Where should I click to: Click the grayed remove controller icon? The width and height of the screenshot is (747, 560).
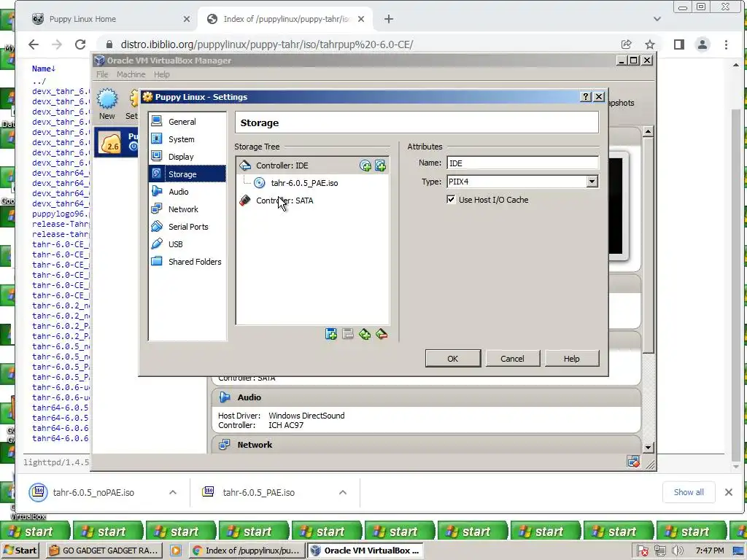[x=348, y=334]
